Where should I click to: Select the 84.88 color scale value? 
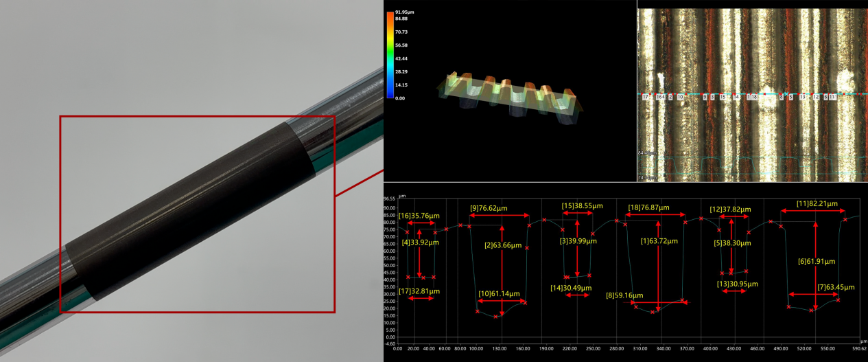pos(401,19)
